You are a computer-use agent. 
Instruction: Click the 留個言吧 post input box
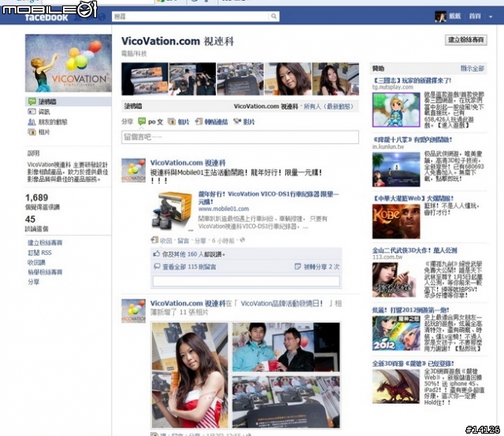tap(240, 137)
